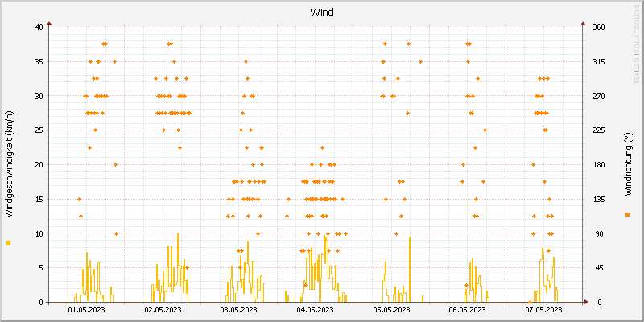
Task: Click the 20 value on speed axis
Action: tap(39, 165)
